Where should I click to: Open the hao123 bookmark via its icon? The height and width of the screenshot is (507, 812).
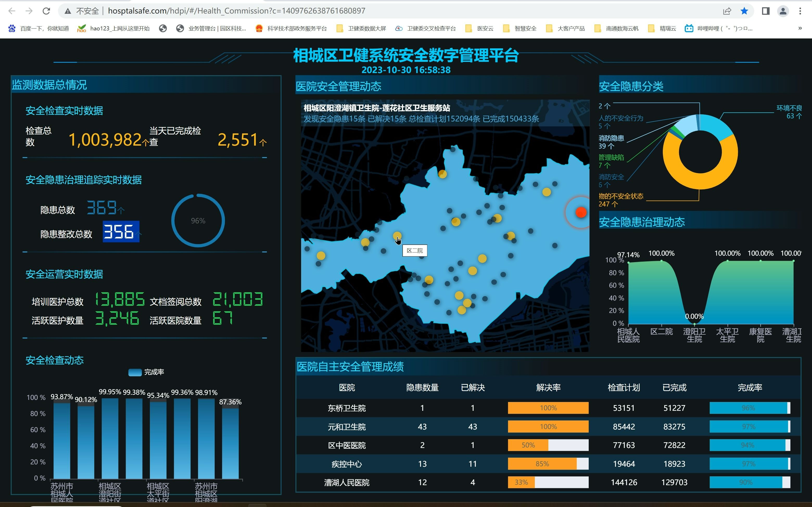[81, 28]
